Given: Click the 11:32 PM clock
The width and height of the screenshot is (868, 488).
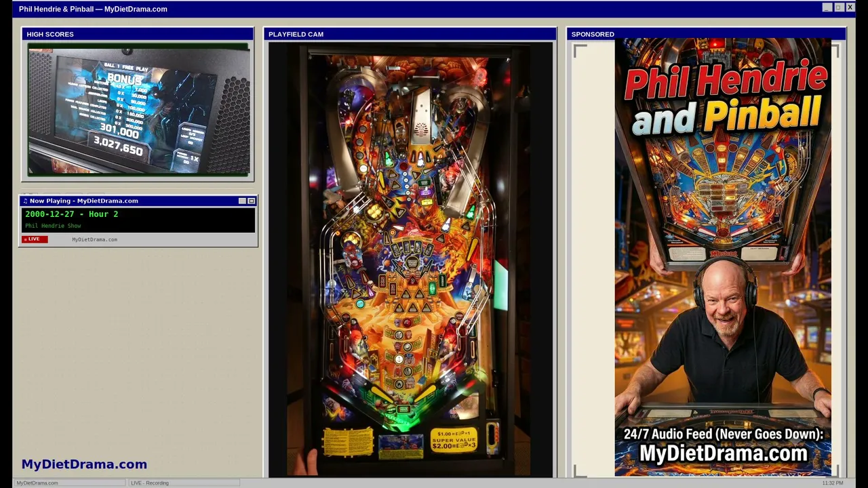Looking at the screenshot, I should tap(833, 483).
